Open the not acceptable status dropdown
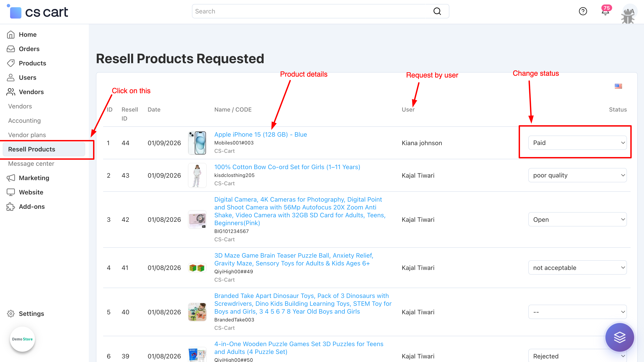Image resolution: width=644 pixels, height=362 pixels. pos(577,268)
